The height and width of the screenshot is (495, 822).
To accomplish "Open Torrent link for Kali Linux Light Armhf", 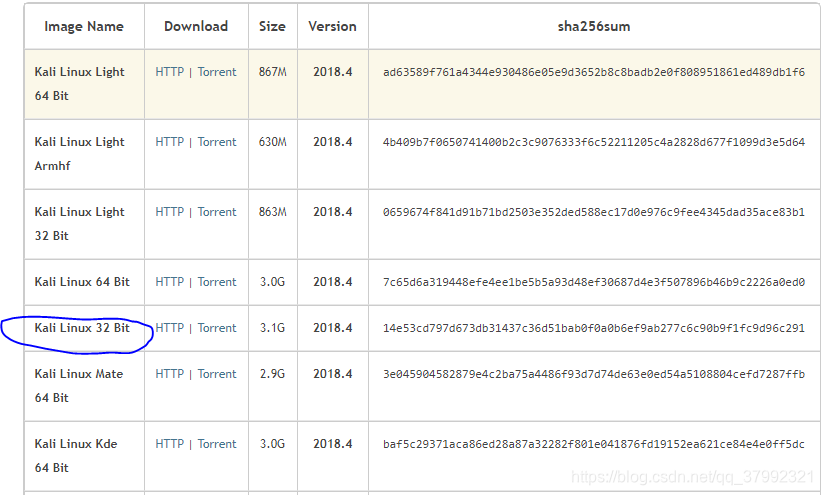I will coord(217,142).
